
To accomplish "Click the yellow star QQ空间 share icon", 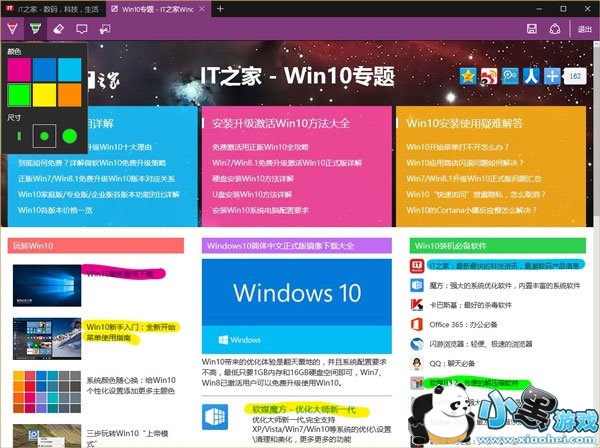I will click(x=468, y=76).
